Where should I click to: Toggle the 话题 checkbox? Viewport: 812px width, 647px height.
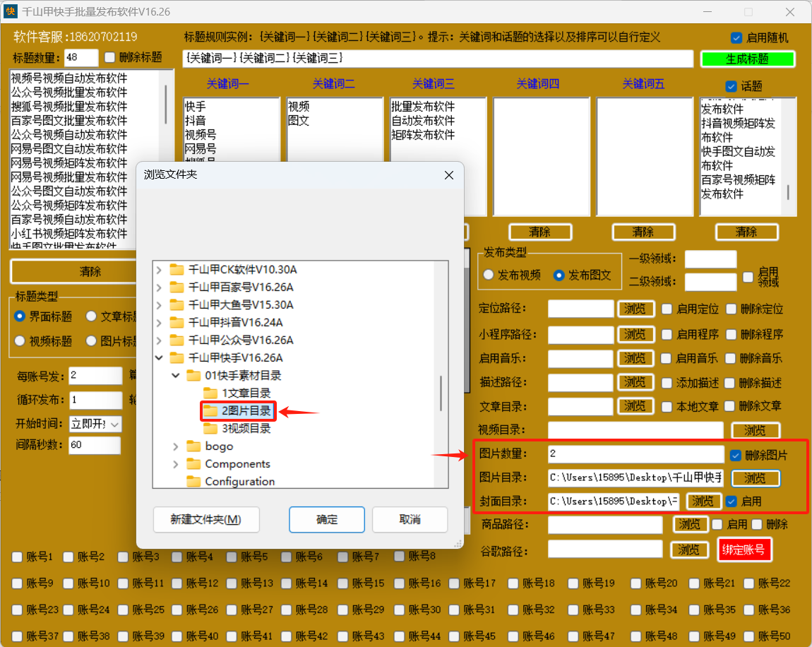[x=731, y=86]
